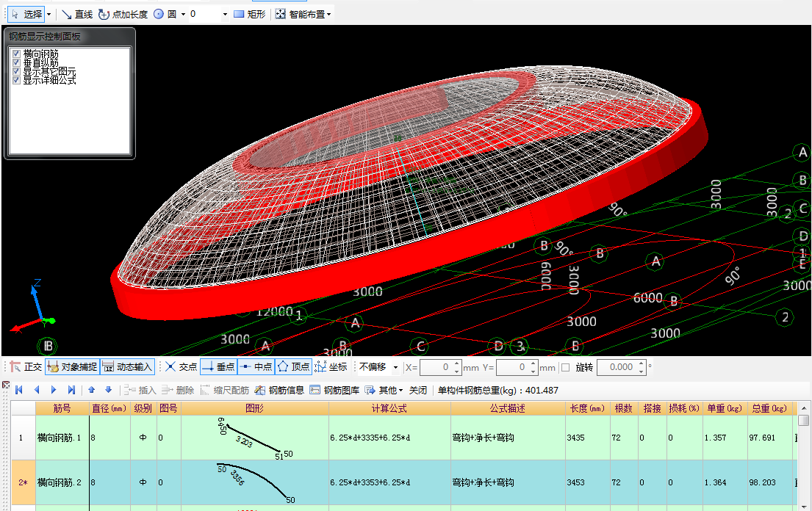This screenshot has height=511, width=812.
Task: Click the 插入 insert button
Action: (x=140, y=390)
